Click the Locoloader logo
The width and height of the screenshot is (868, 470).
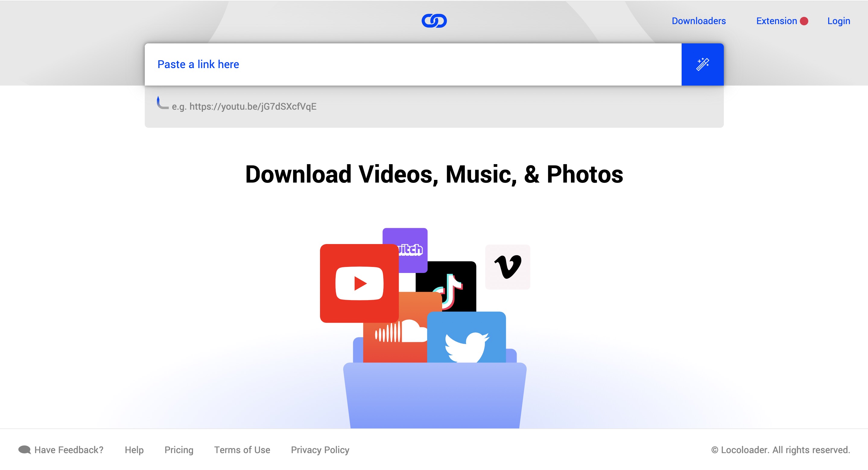tap(434, 21)
